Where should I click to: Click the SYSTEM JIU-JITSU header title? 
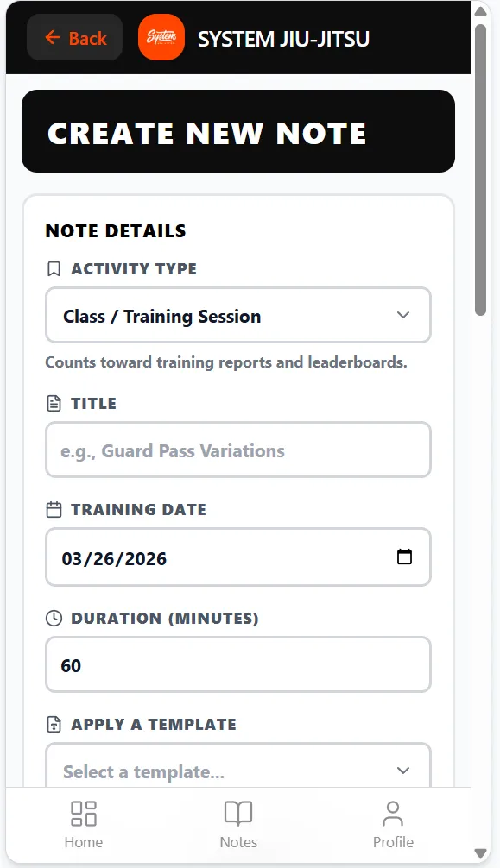click(x=283, y=39)
